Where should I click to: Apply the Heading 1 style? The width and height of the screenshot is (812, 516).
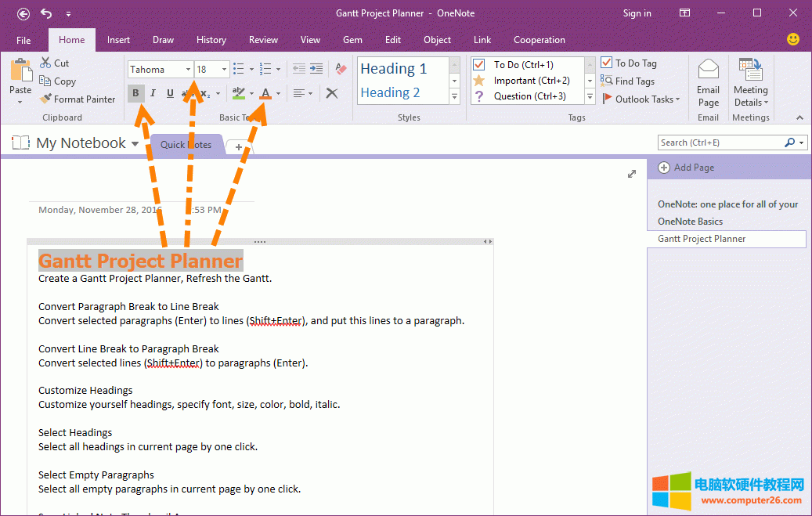(394, 69)
